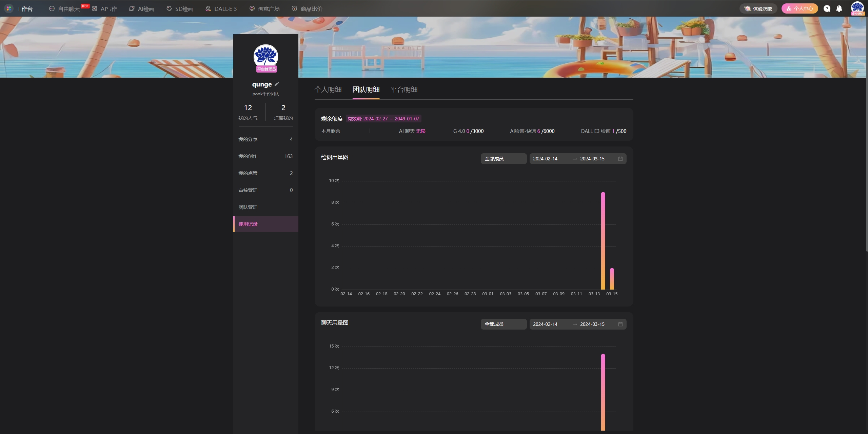
Task: Open 我的分享 in the sidebar
Action: point(265,139)
